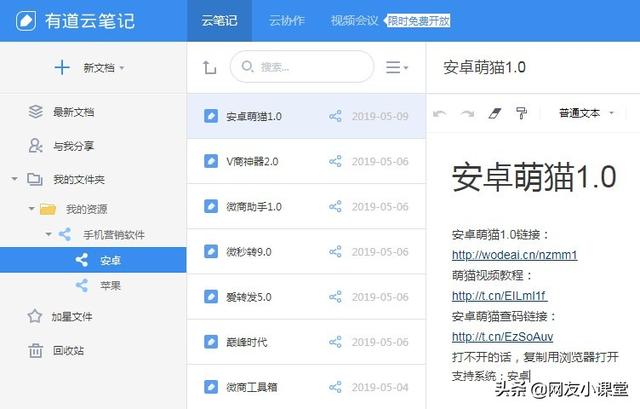Open note 巅峰时代

tap(307, 342)
